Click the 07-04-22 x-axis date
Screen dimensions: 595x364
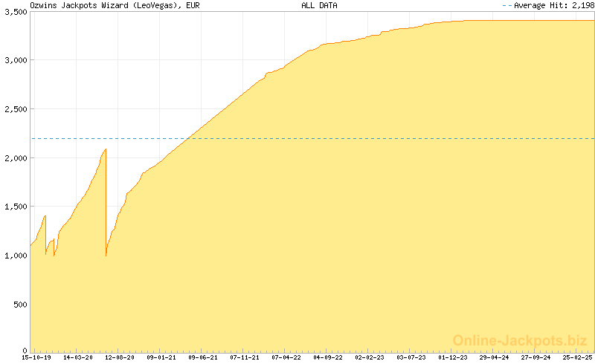point(286,357)
